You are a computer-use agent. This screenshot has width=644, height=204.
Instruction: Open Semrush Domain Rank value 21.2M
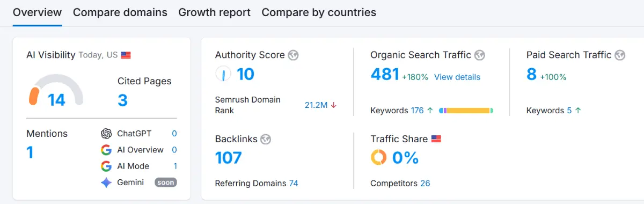click(x=316, y=105)
